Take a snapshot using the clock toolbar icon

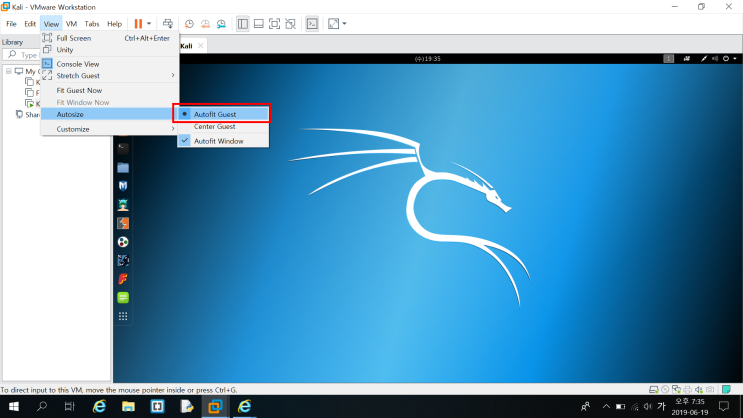click(x=189, y=24)
